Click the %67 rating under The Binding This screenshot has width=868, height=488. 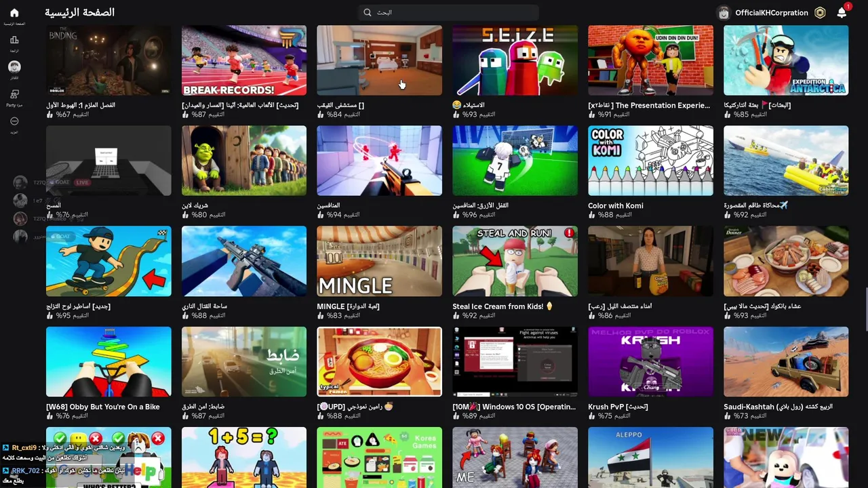point(63,115)
